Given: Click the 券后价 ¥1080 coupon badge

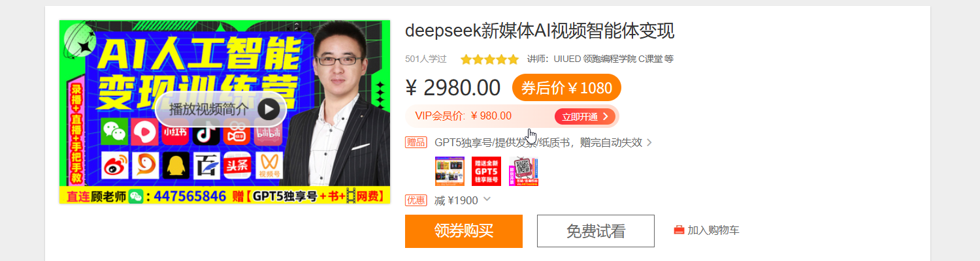Looking at the screenshot, I should click(566, 88).
